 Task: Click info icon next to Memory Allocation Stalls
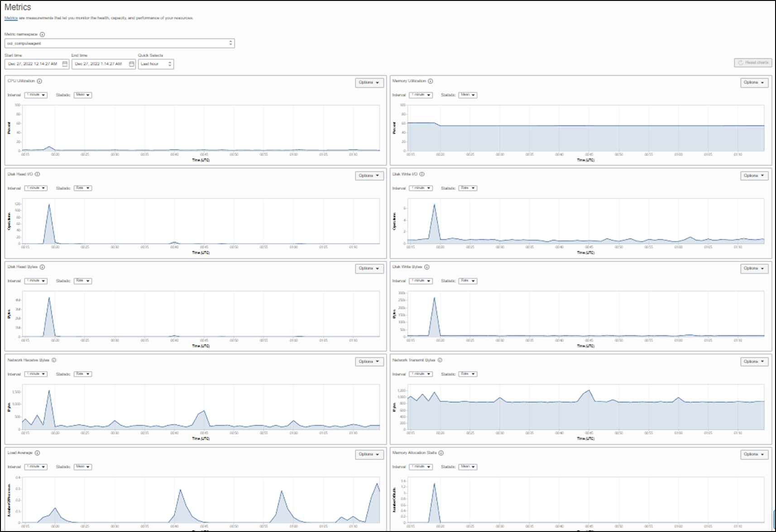click(441, 453)
